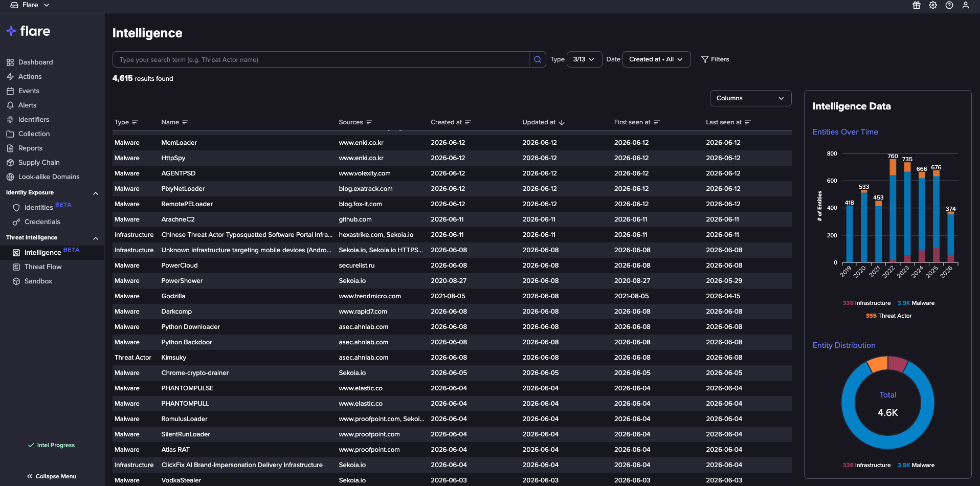Open the Dashboard menu item
Screen dimensions: 980x486
pyautogui.click(x=36, y=62)
